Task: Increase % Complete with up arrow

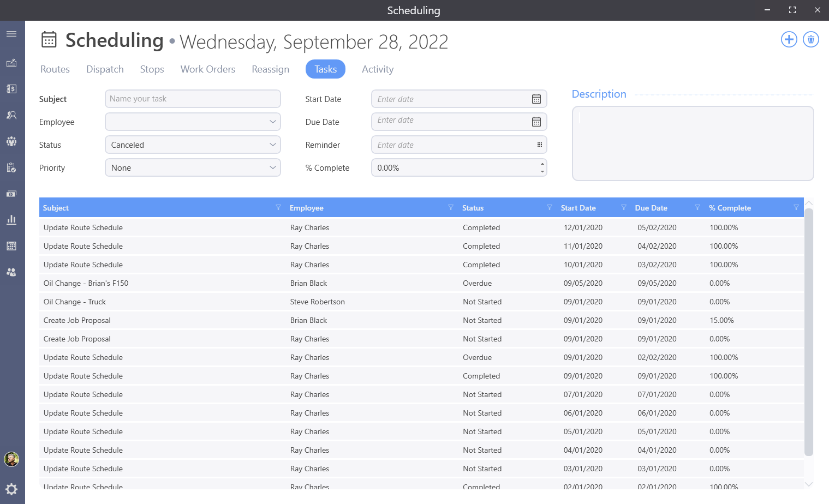Action: (542, 164)
